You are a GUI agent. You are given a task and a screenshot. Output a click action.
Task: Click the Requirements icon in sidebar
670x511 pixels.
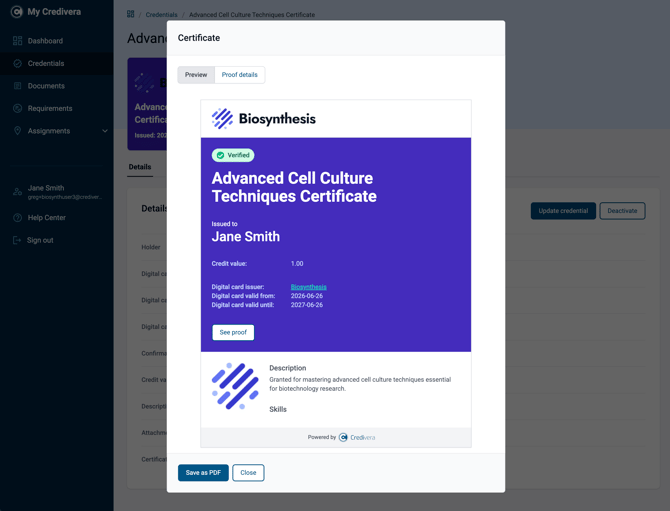pyautogui.click(x=18, y=109)
